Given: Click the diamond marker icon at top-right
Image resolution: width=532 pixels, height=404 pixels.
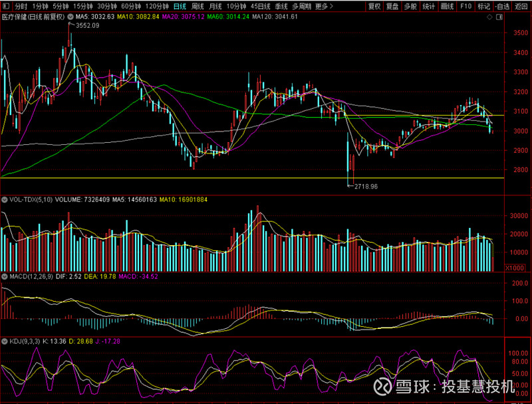Looking at the screenshot, I should pyautogui.click(x=491, y=17).
